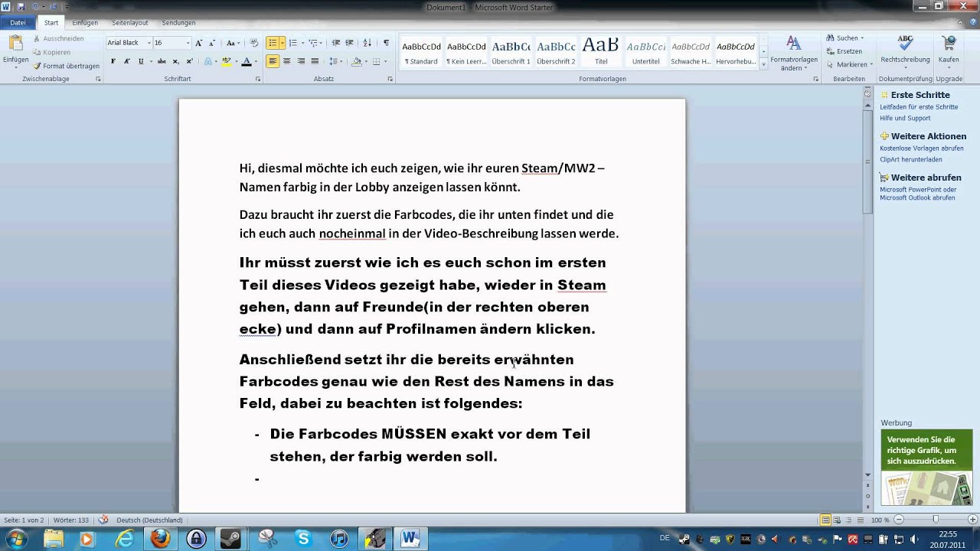Click the numbered list icon
The width and height of the screenshot is (980, 551).
click(x=292, y=43)
